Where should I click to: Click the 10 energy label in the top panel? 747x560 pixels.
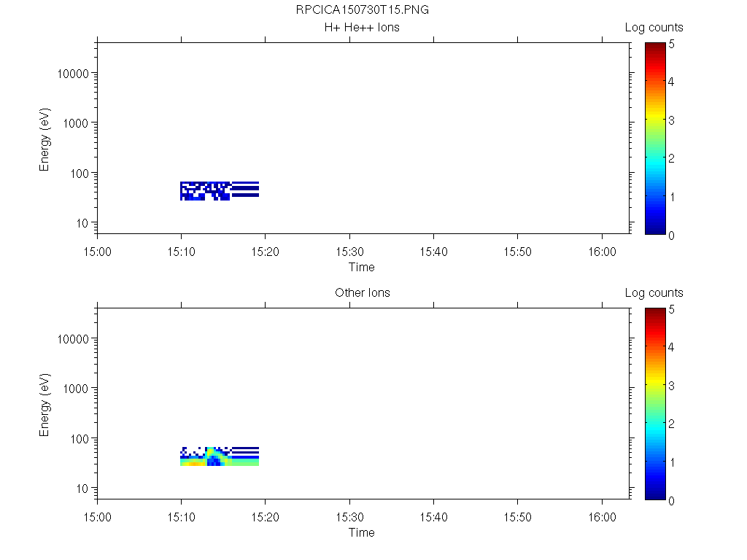pos(82,223)
